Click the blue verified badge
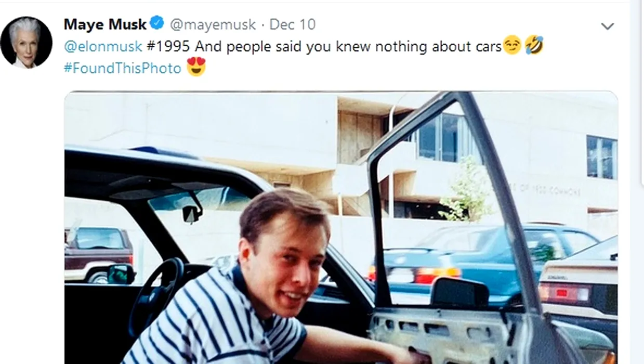Screen dimensions: 644x364 (157, 24)
